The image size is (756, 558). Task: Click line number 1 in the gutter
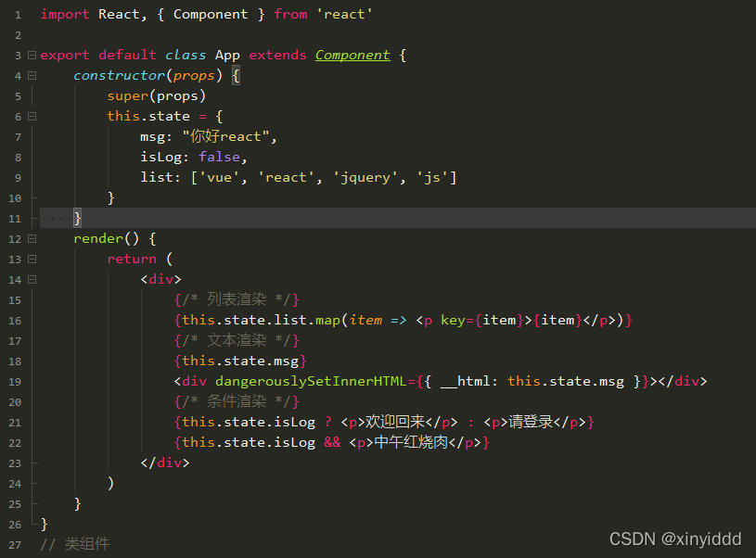click(18, 15)
